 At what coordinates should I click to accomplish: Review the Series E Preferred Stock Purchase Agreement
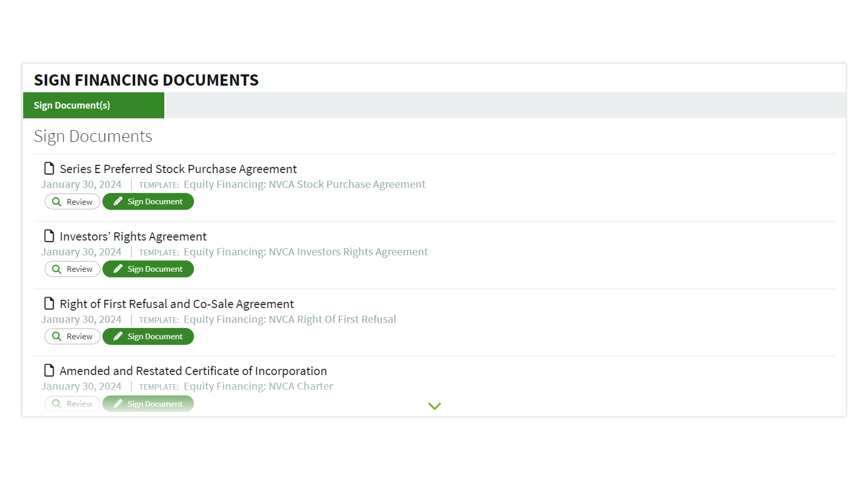[72, 201]
